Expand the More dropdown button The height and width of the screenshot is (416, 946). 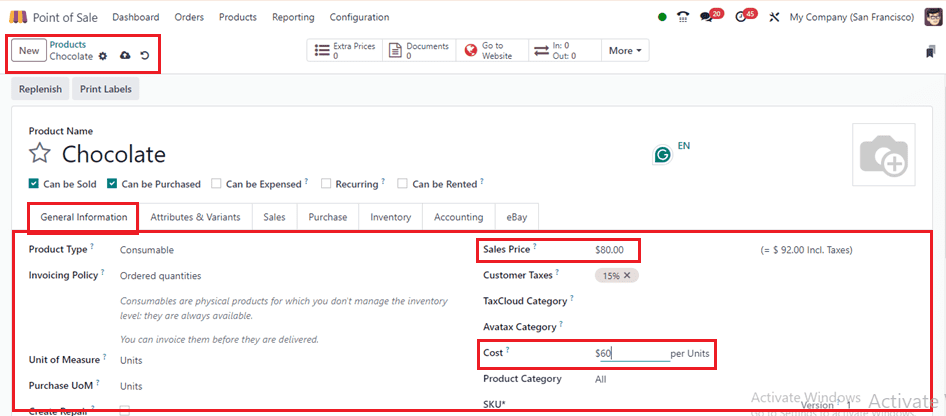point(625,50)
